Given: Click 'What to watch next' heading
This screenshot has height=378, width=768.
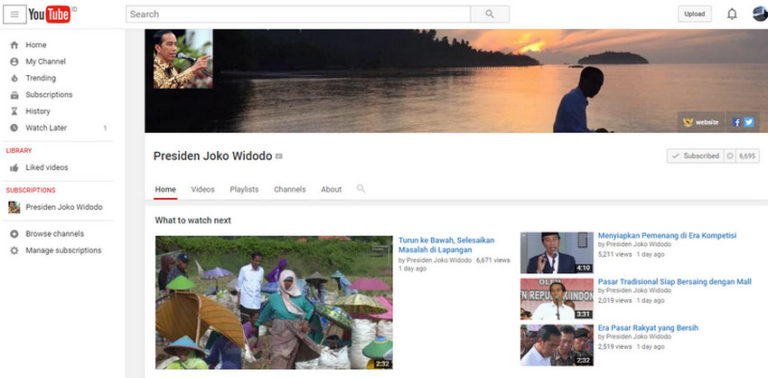Looking at the screenshot, I should tap(193, 220).
